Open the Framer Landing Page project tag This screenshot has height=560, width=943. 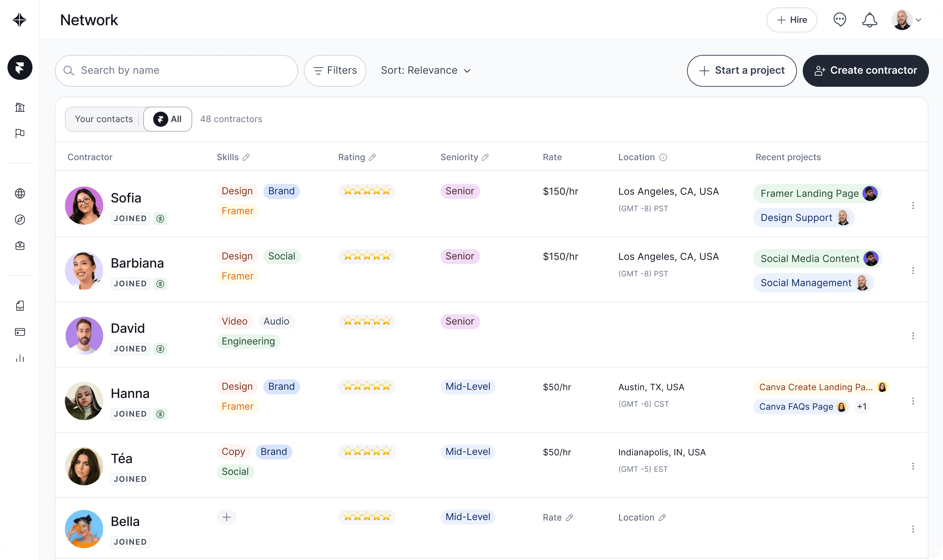(x=809, y=194)
